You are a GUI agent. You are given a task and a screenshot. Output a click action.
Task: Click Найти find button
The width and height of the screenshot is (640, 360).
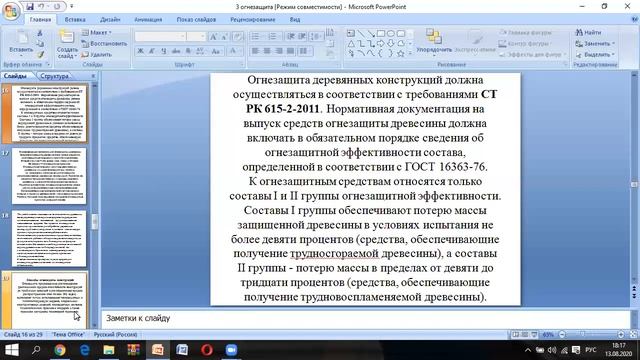pos(589,32)
